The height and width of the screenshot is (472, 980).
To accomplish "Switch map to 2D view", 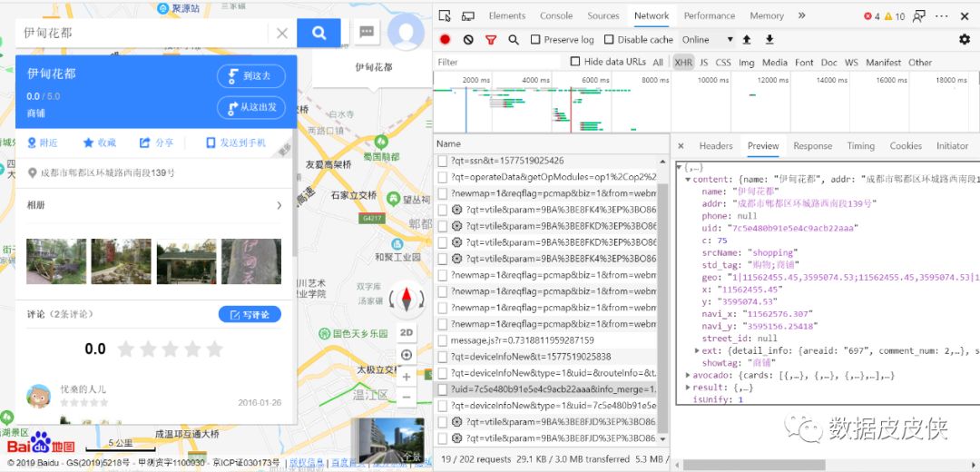I will coord(407,332).
